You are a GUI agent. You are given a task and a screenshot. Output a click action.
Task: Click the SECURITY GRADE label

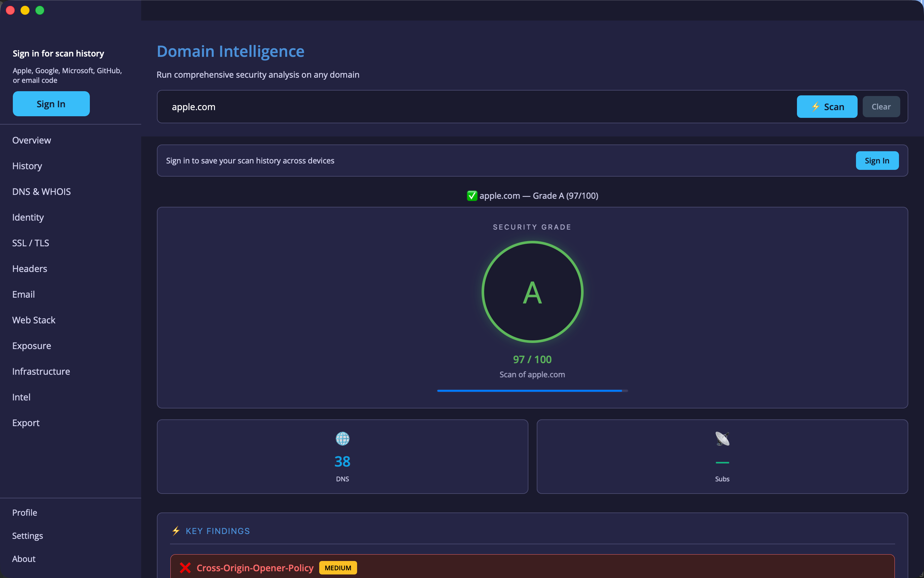tap(532, 227)
